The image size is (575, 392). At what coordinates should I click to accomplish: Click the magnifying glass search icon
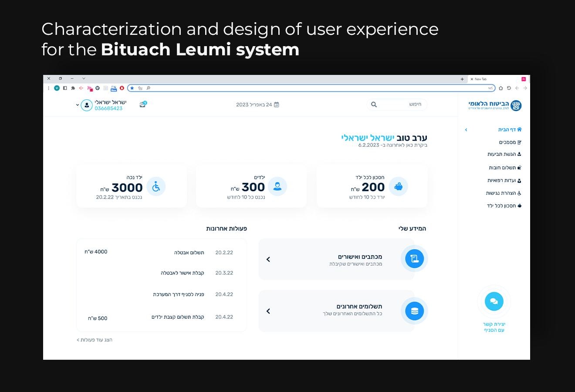[x=374, y=105]
